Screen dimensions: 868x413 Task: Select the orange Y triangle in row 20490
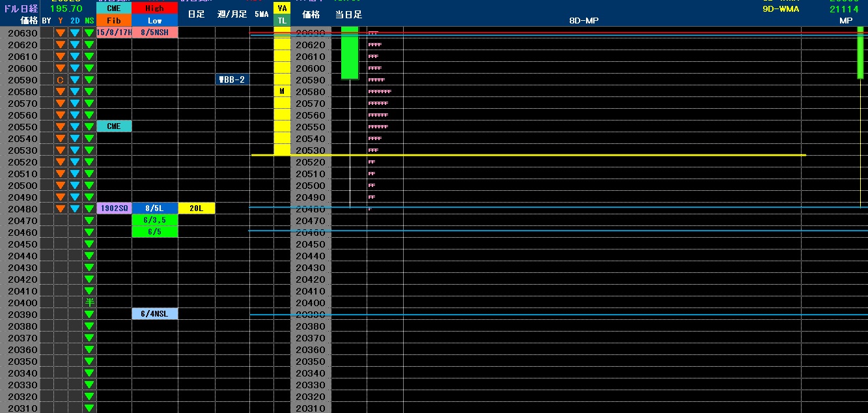(61, 197)
